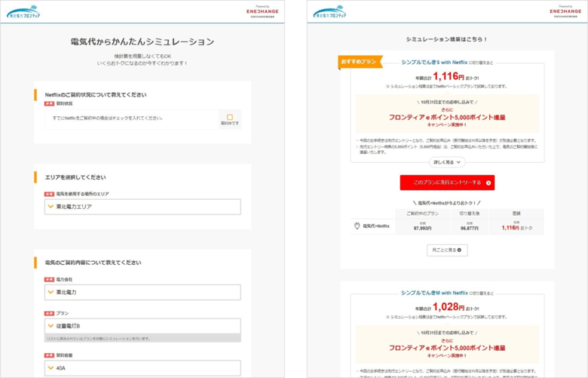Screen dimensions: 588x378
Task: Click the Tohoku Denryoku Frontier logo on the results page
Action: tap(329, 12)
